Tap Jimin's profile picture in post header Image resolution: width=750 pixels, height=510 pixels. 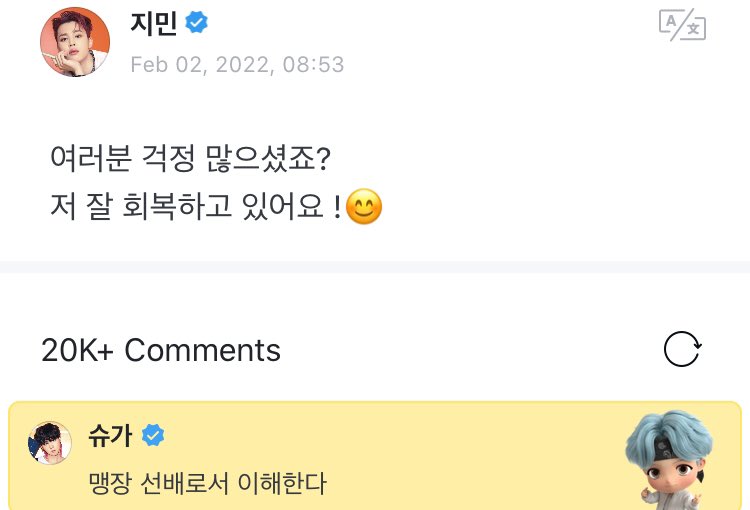click(x=75, y=42)
